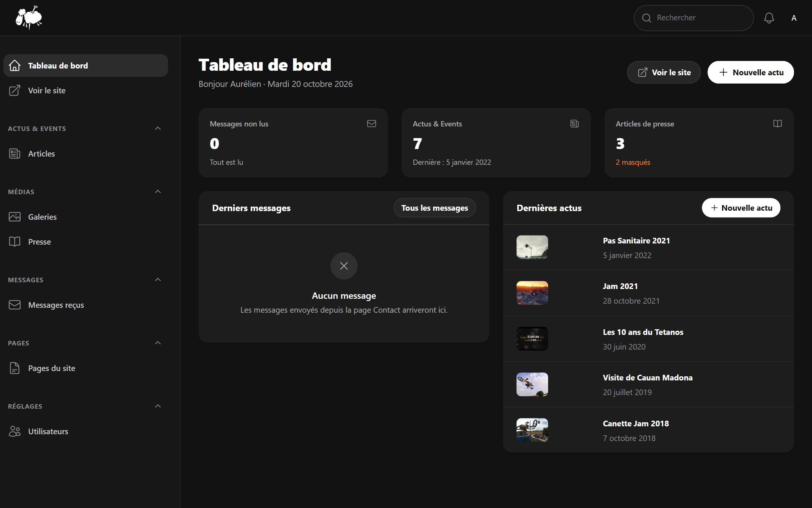
Task: Click book icon in Articles de presse card
Action: point(777,123)
